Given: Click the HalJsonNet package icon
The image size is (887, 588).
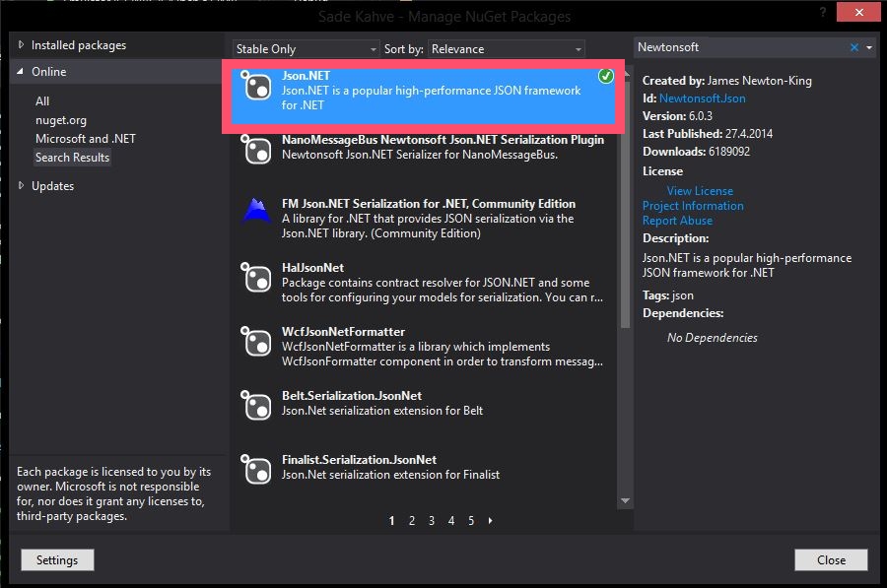Looking at the screenshot, I should (257, 278).
